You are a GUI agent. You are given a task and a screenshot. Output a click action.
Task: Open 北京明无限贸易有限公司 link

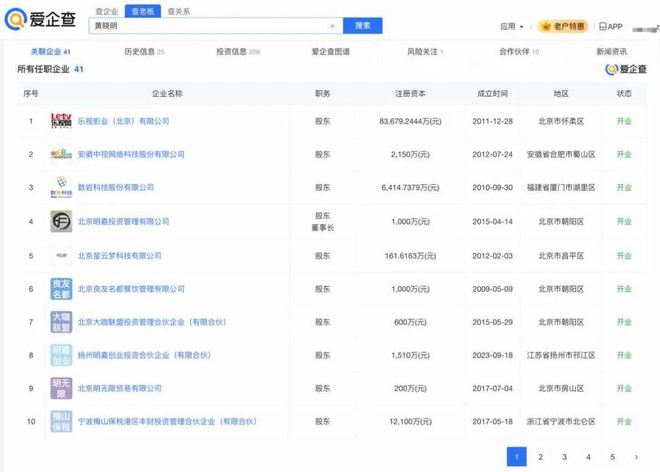pos(120,388)
